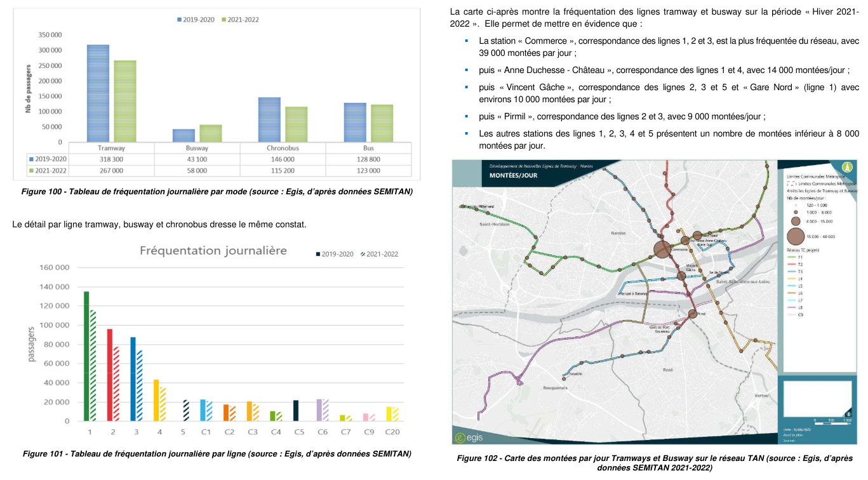Screen dimensions: 868x480
Task: Click the north arrow icon on the map
Action: [x=846, y=167]
